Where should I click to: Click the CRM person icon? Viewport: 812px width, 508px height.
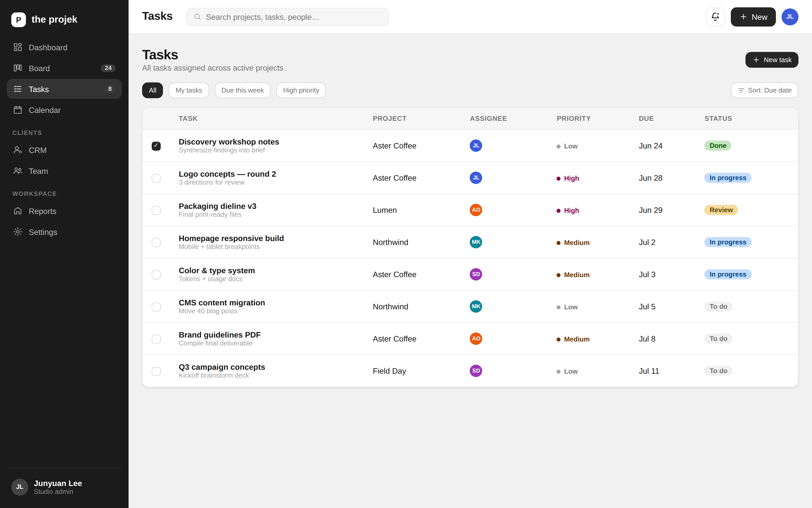pyautogui.click(x=18, y=150)
